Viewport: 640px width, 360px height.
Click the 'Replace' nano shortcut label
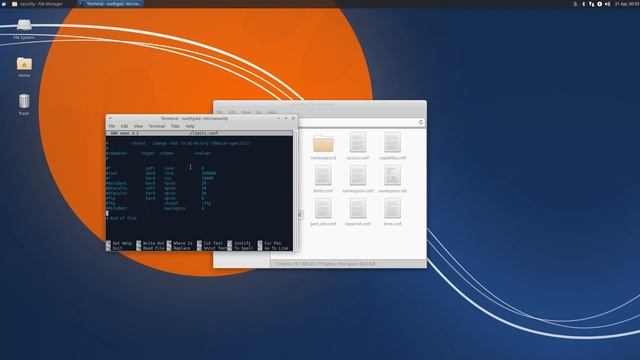pos(182,248)
